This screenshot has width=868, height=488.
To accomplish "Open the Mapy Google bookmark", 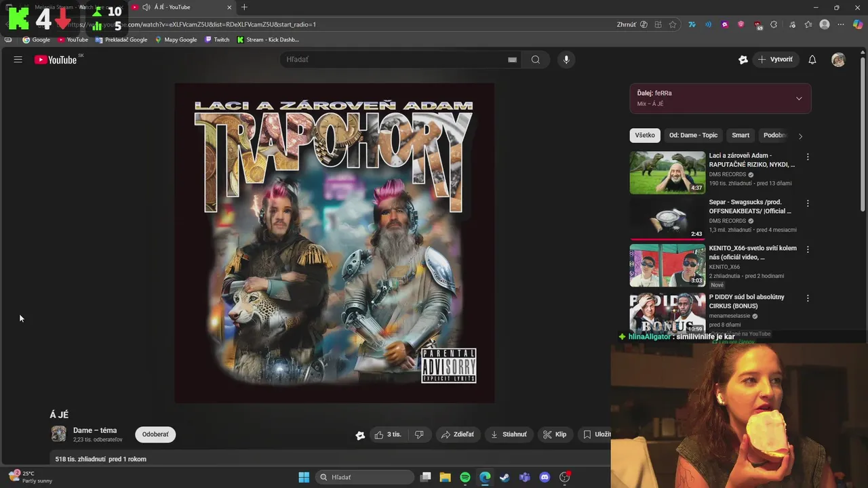I will click(176, 39).
